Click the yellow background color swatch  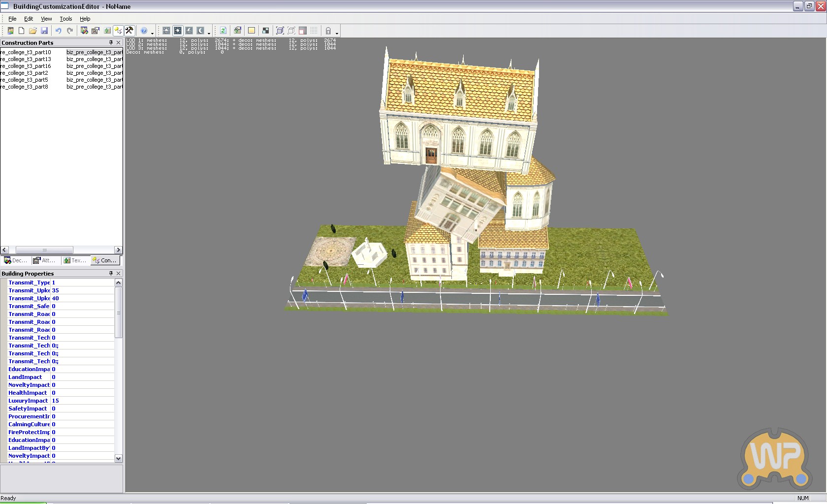pos(252,31)
